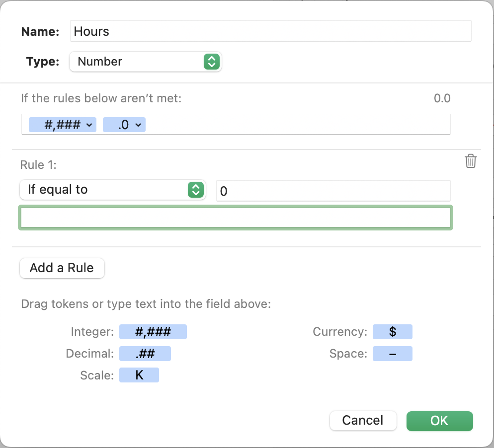Screen dimensions: 494x448
Task: Open the Type Number popup menu
Action: tap(145, 62)
